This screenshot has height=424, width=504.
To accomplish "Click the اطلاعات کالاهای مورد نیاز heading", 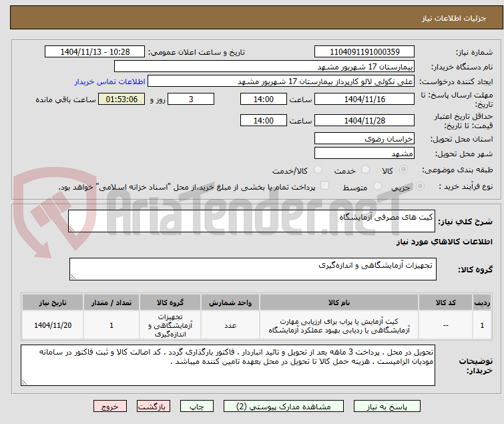I will 444,242.
